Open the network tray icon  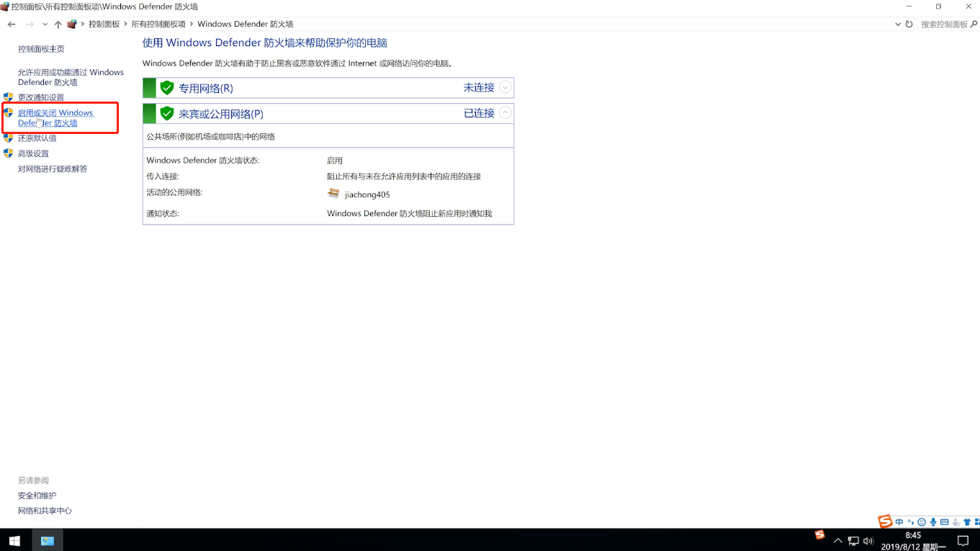tap(853, 541)
